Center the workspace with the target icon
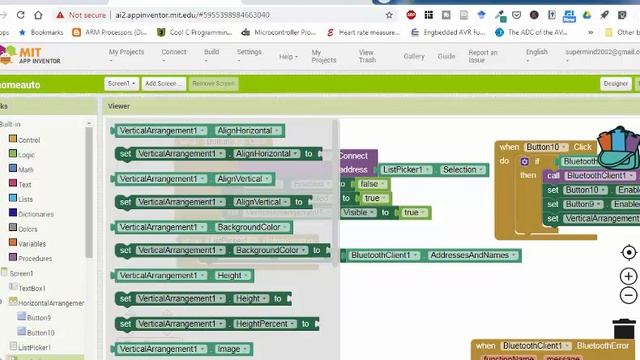Image resolution: width=640 pixels, height=360 pixels. pos(629,253)
